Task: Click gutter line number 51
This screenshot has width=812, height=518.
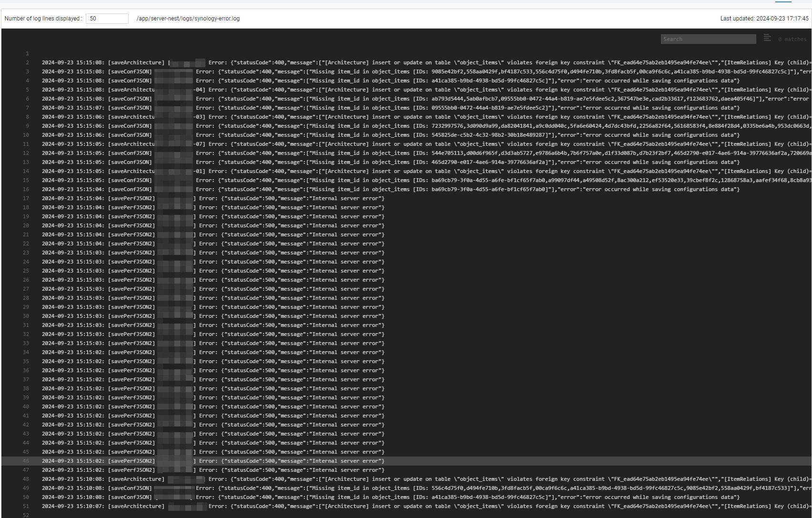Action: point(26,506)
